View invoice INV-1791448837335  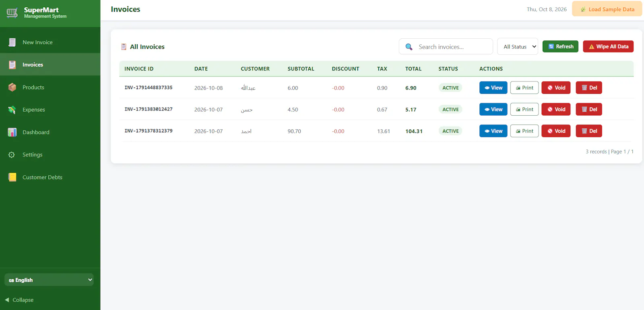click(493, 87)
